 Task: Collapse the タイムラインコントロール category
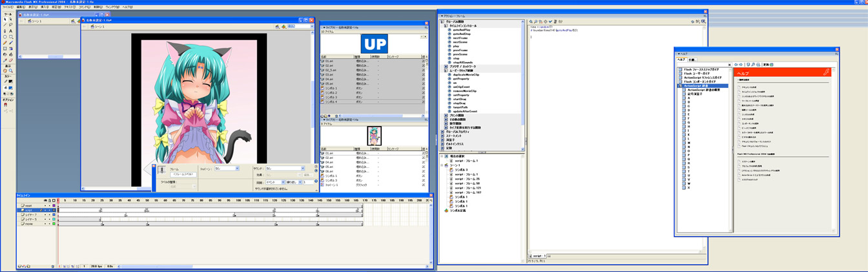pyautogui.click(x=446, y=26)
